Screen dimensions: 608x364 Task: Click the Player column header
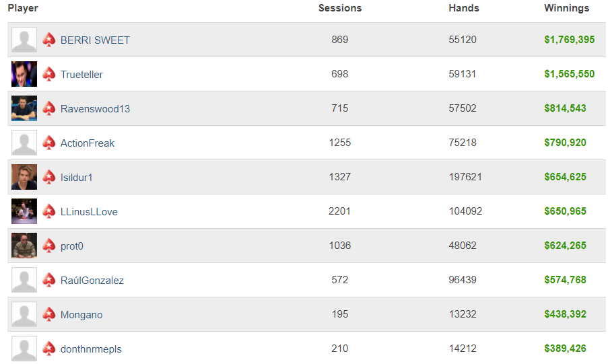(x=23, y=8)
